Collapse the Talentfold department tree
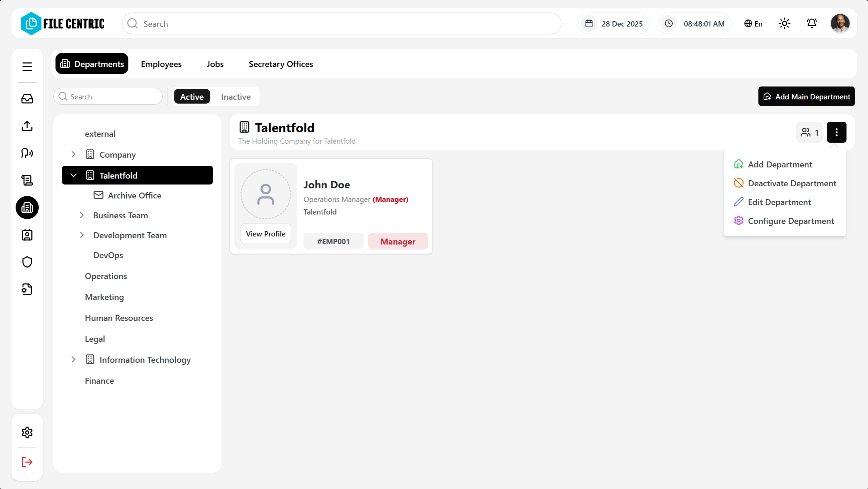This screenshot has width=868, height=489. [74, 175]
